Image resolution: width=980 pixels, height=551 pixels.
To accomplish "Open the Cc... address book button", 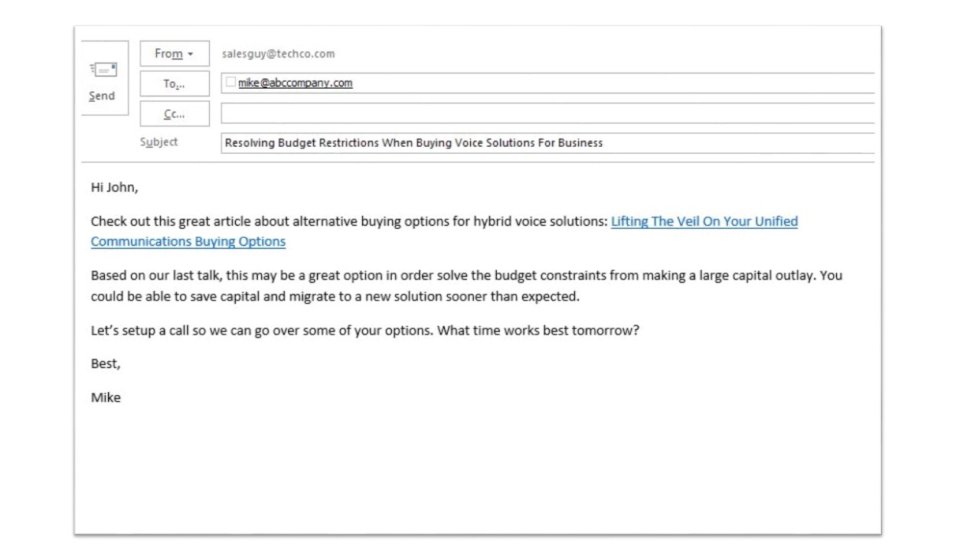I will pos(175,114).
